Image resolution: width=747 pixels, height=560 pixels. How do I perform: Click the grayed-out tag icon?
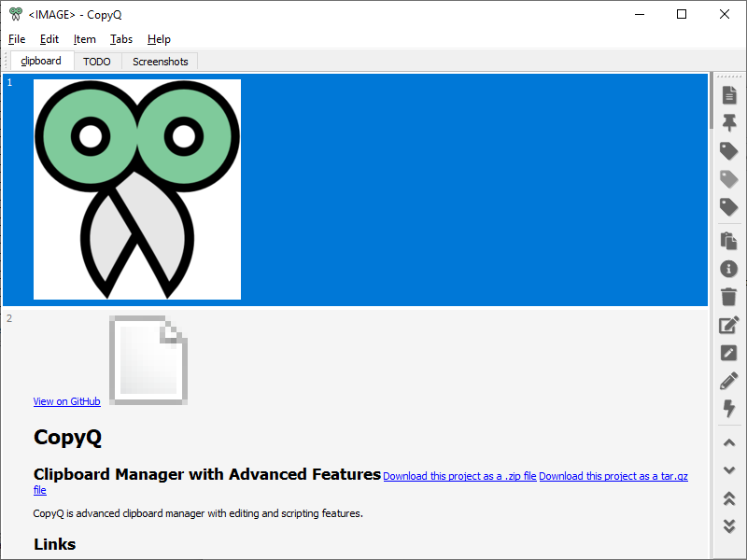coord(729,179)
